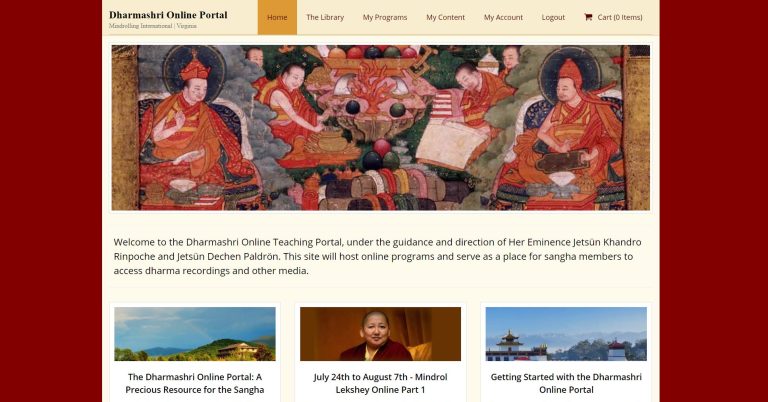Open the Cart (0 items) link
This screenshot has width=768, height=402.
[x=613, y=17]
